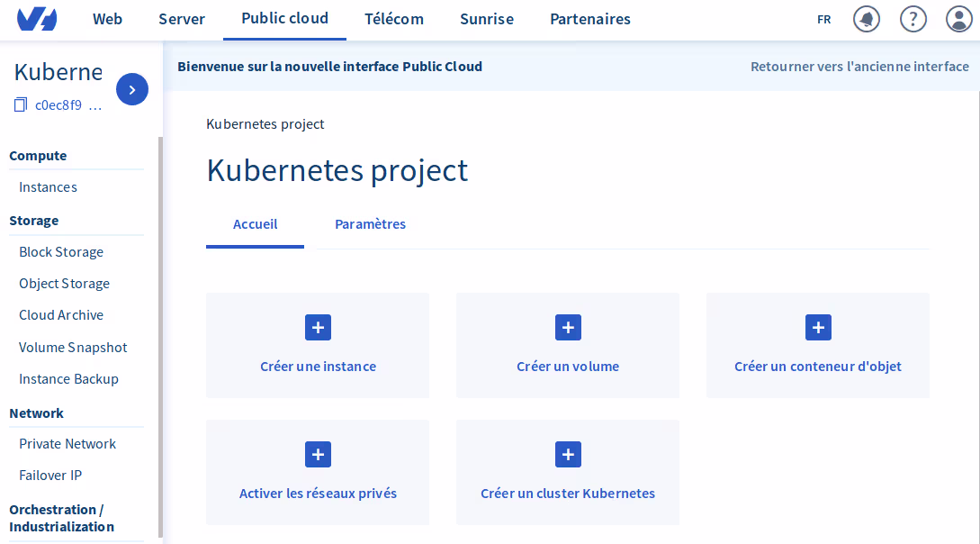Click Retourner vers l'ancienne interface link
980x544 pixels.
click(859, 67)
